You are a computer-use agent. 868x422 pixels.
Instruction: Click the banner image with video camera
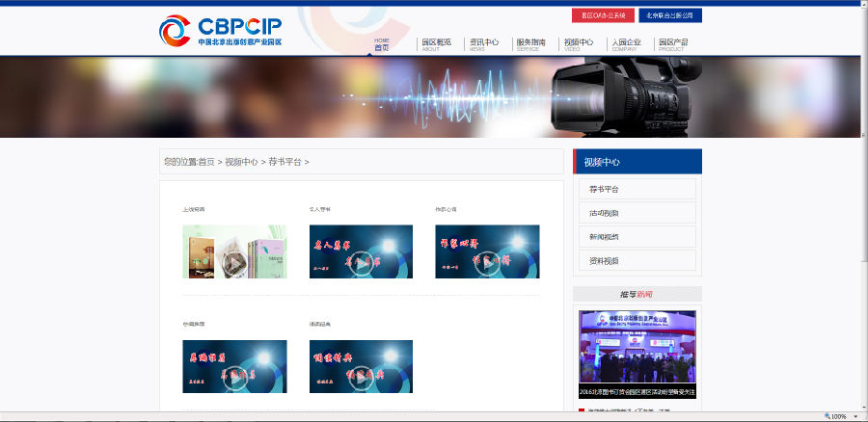(431, 96)
